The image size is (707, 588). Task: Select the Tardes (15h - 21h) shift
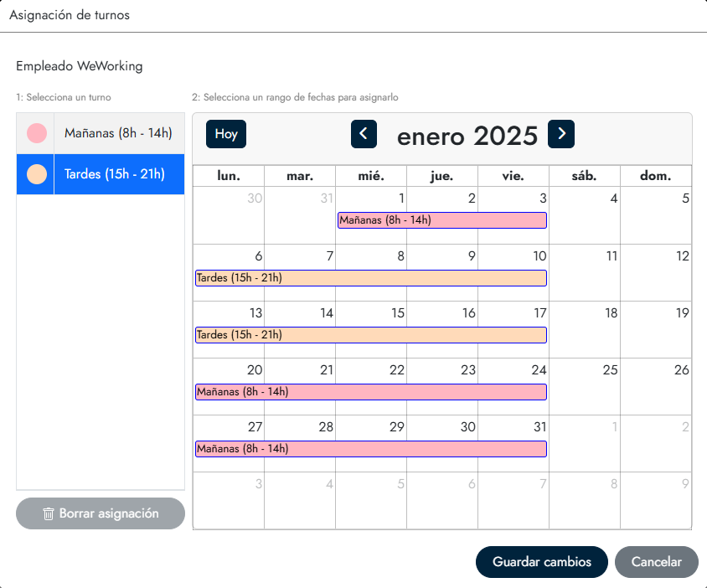[114, 174]
